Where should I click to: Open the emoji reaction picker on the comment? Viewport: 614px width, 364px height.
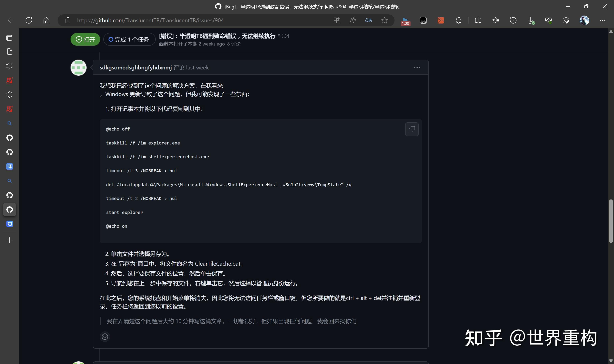[x=105, y=336]
